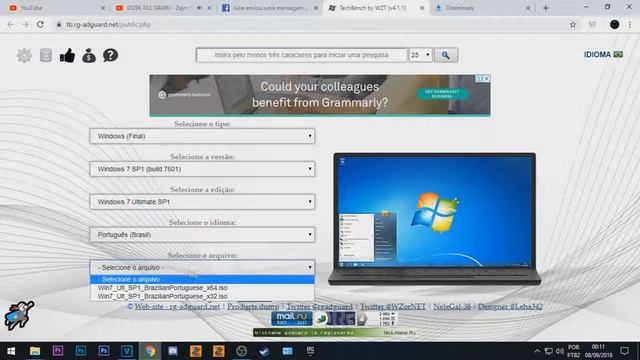
Task: Reload the page with the refresh icon
Action: [40, 24]
